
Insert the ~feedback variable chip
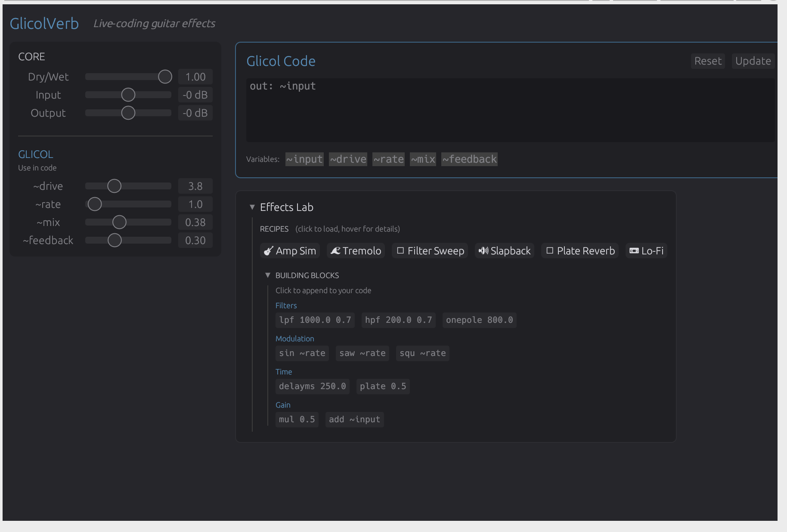[x=469, y=159]
